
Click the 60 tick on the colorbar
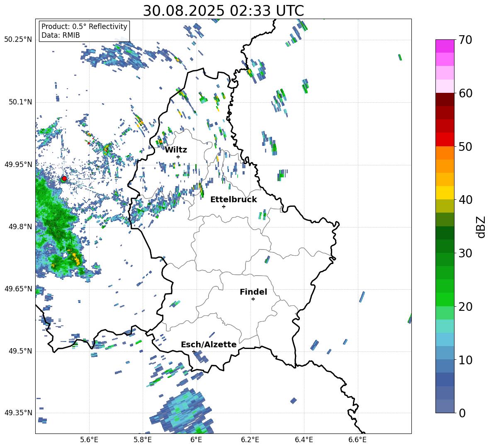pyautogui.click(x=465, y=93)
